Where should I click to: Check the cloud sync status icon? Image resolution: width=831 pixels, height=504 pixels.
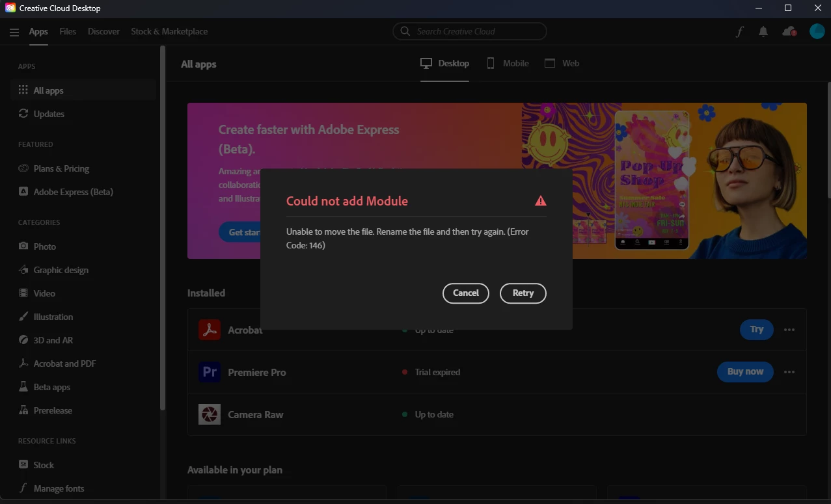tap(789, 32)
